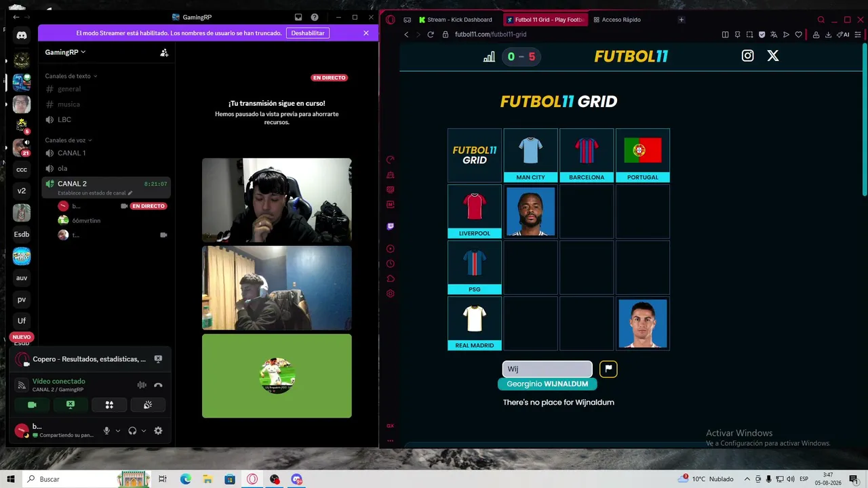The width and height of the screenshot is (868, 488).
Task: Stop streaming icon next to Copero
Action: tap(158, 359)
